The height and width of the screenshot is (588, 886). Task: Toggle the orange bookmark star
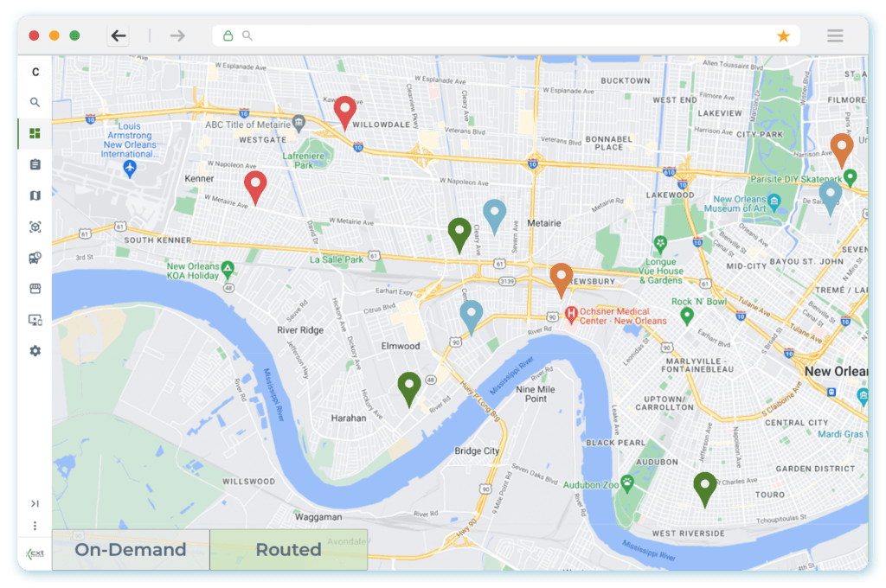pos(783,35)
